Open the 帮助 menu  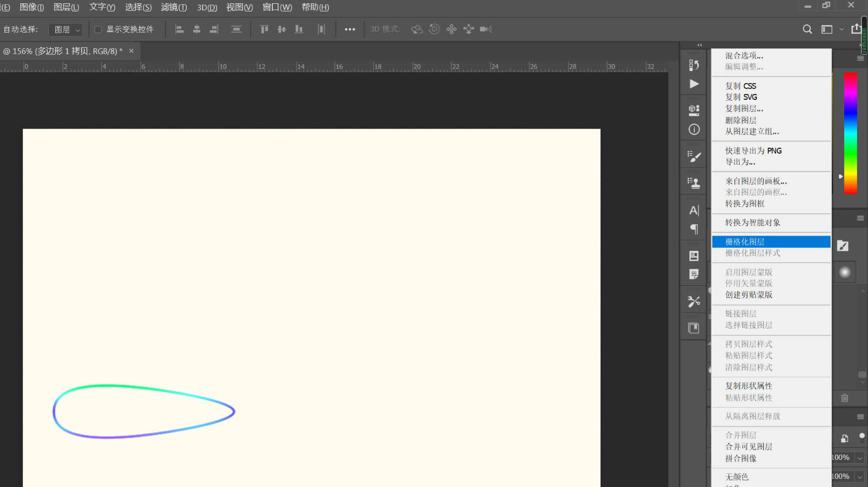[315, 7]
